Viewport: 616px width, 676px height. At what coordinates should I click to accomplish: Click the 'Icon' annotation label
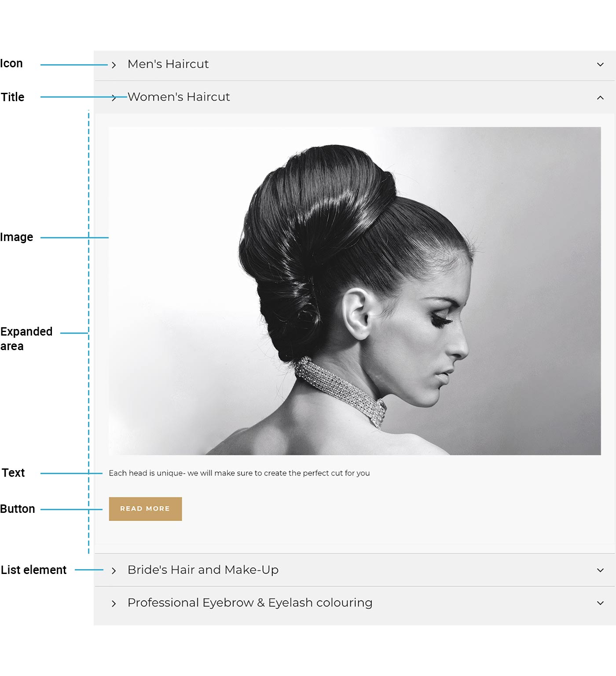pos(11,64)
